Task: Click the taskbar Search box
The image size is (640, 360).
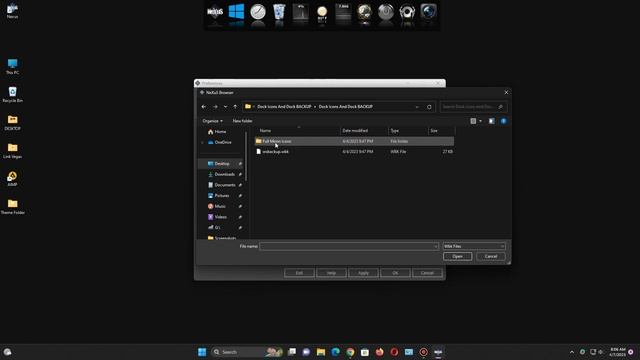Action: pos(247,352)
